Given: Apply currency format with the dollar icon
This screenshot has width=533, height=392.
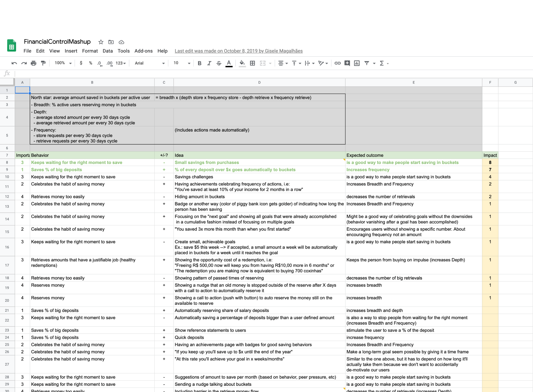Looking at the screenshot, I should tap(81, 63).
